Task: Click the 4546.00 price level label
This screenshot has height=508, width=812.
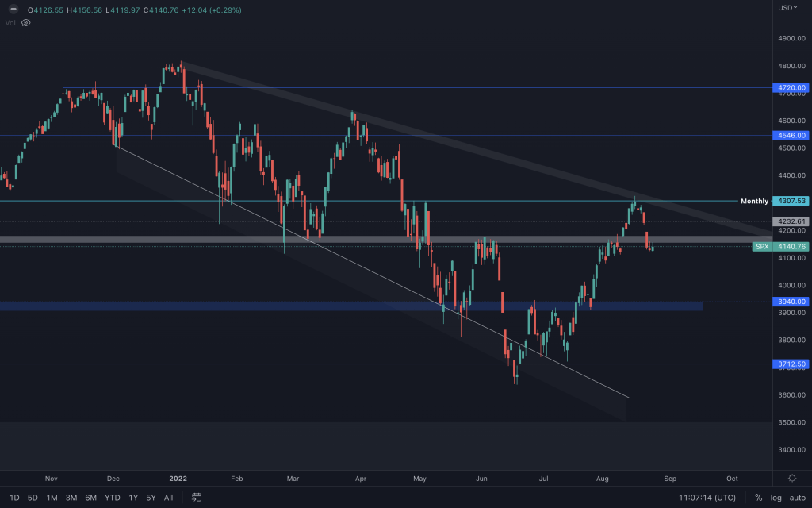Action: coord(790,136)
